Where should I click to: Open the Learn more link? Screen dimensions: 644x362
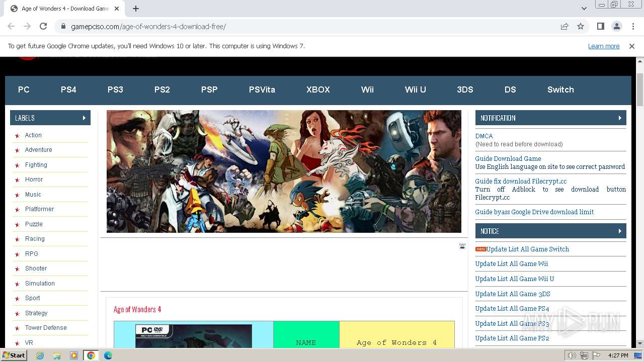604,46
